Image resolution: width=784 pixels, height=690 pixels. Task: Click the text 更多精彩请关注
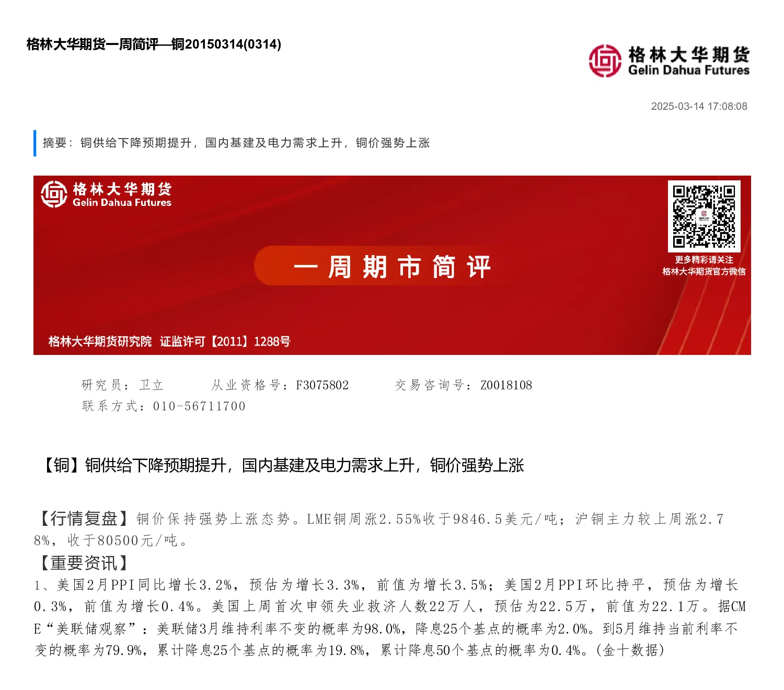(704, 260)
